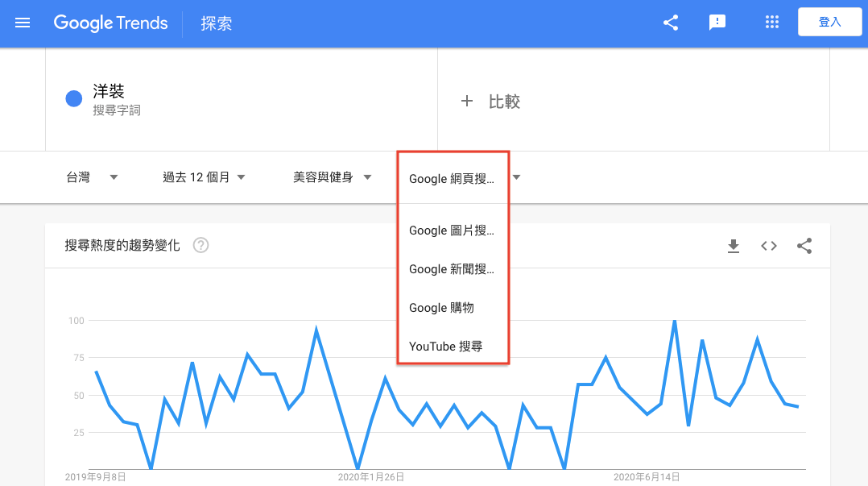Select Google 新聞搜尋 option

point(453,269)
